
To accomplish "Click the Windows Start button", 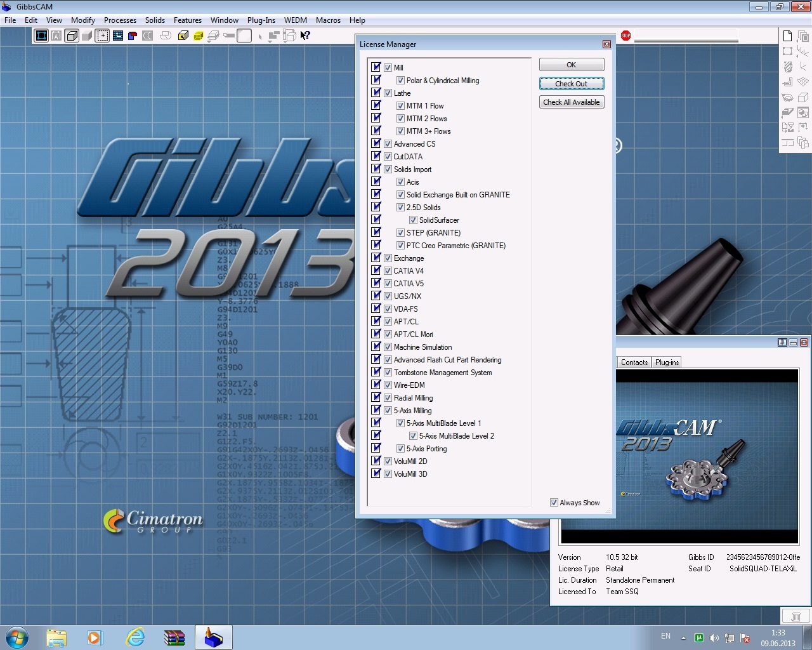I will point(16,637).
